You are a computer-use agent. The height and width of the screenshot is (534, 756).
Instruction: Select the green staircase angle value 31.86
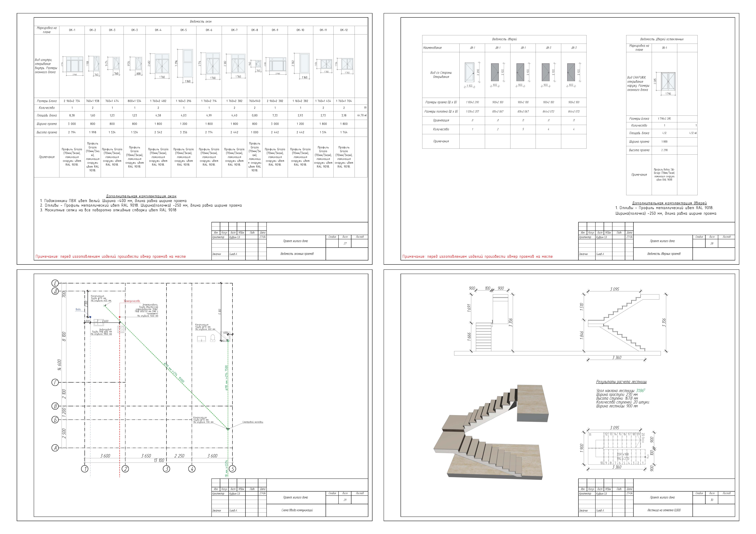pyautogui.click(x=640, y=391)
